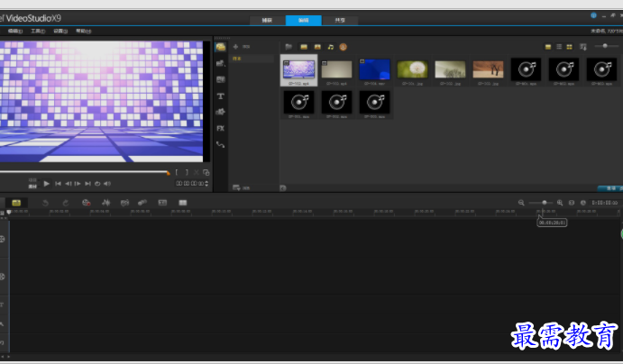Viewport: 623px width, 364px height.
Task: Click the orange round library icon
Action: click(x=344, y=47)
